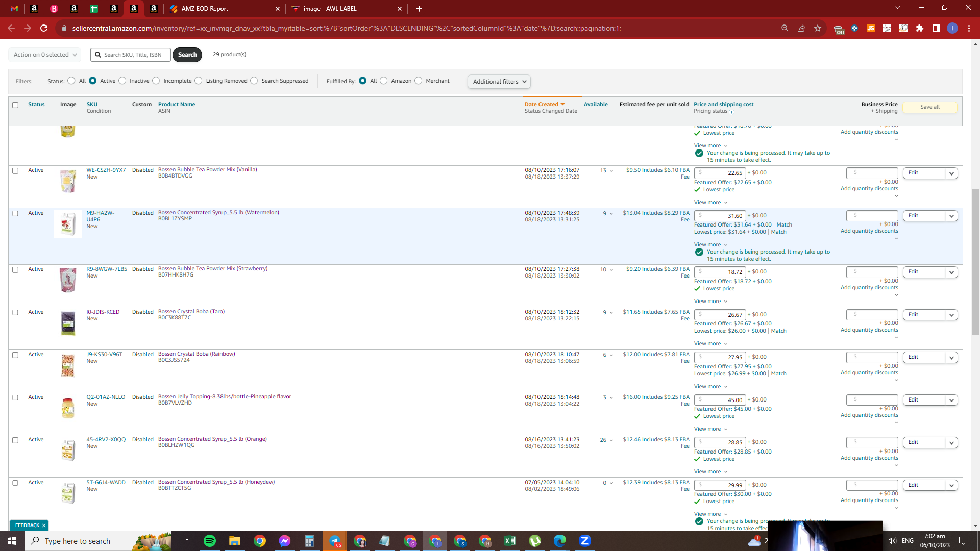
Task: Open Zoom from the taskbar
Action: pos(585,541)
